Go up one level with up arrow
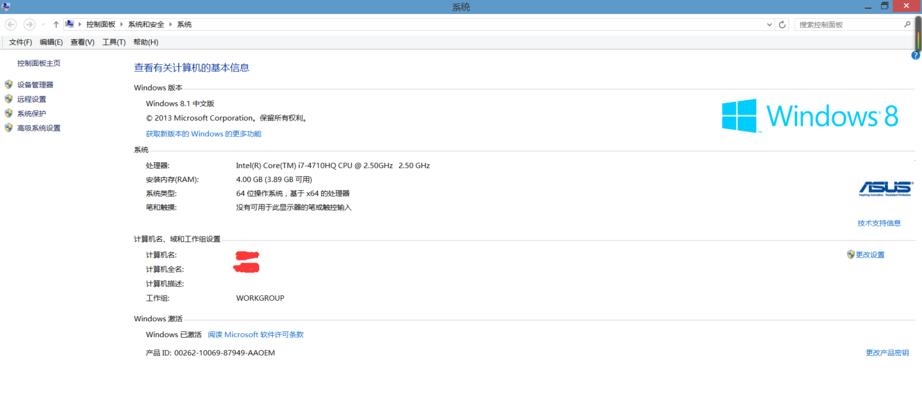The image size is (922, 400). click(x=56, y=25)
